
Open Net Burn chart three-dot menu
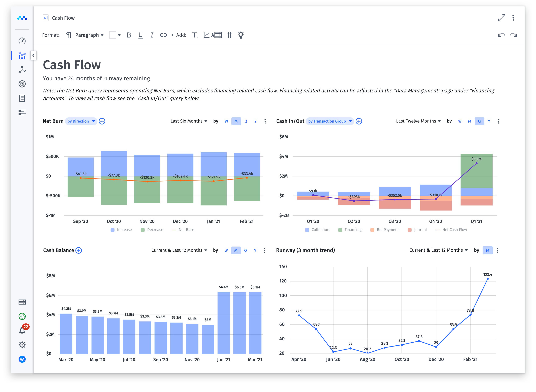(265, 121)
